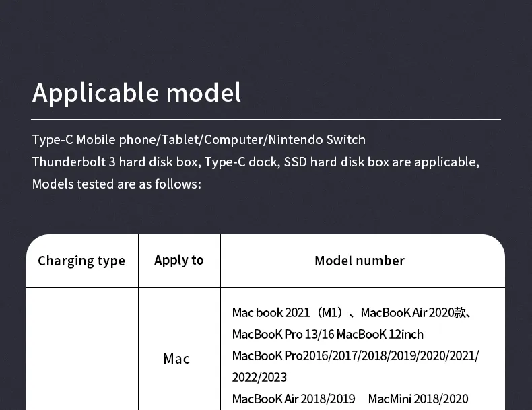Image resolution: width=532 pixels, height=410 pixels.
Task: Click the "MacBooK Pro 13/16" text
Action: [282, 334]
